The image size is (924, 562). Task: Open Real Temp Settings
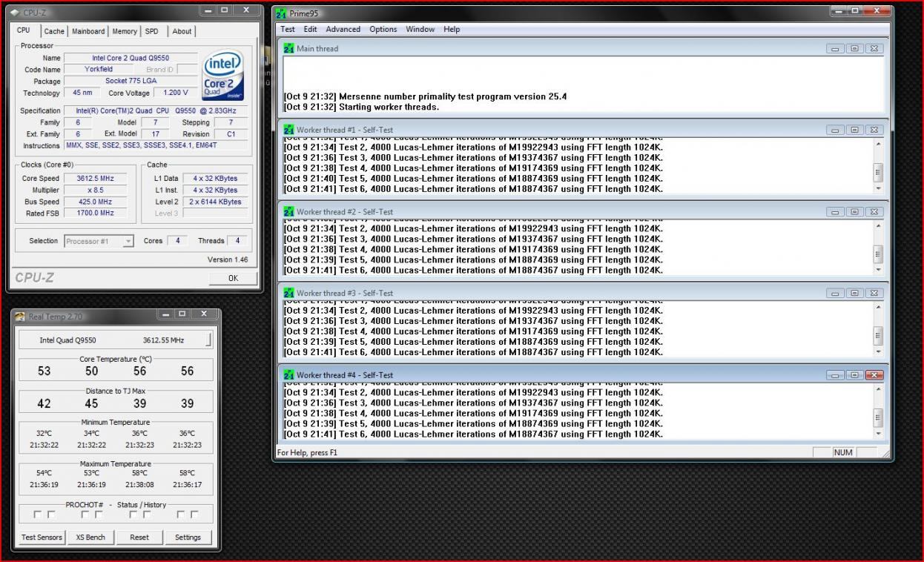tap(188, 538)
